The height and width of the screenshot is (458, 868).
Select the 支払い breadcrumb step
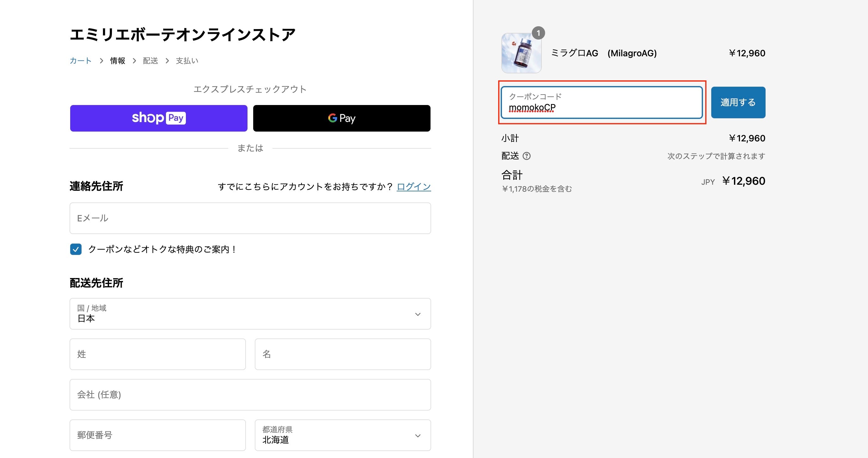(187, 61)
